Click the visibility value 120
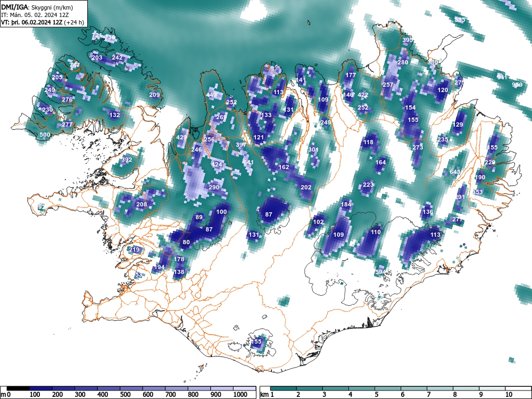This screenshot has height=399, width=532. click(x=443, y=90)
